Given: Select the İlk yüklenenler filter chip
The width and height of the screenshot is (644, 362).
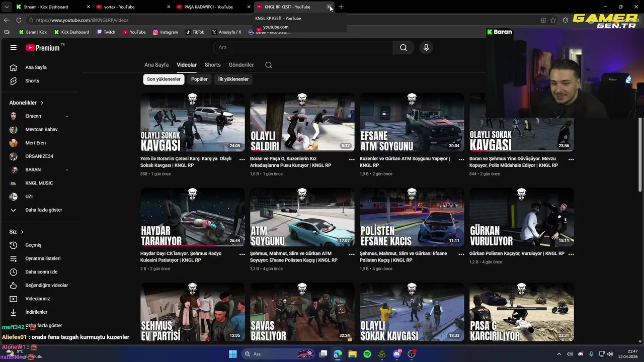Looking at the screenshot, I should tap(233, 79).
